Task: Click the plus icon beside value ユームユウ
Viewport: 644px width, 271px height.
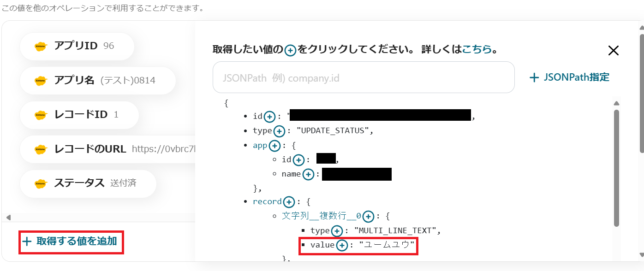Action: pos(341,245)
